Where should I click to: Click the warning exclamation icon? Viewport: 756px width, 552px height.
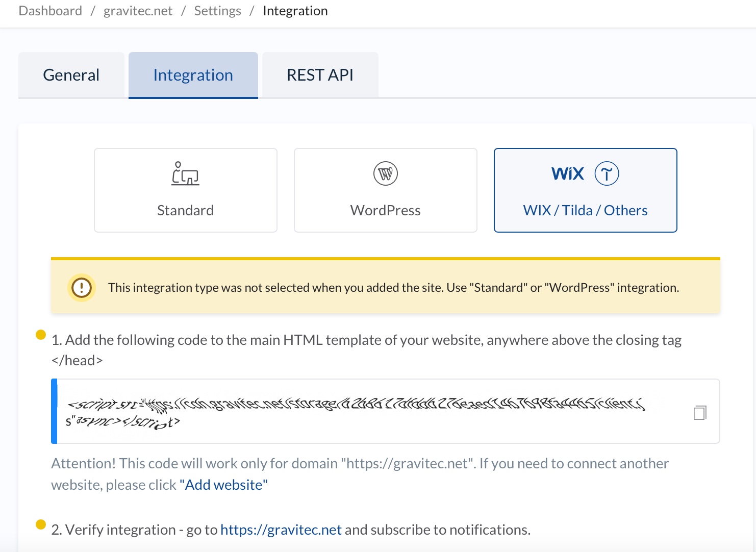click(x=82, y=288)
